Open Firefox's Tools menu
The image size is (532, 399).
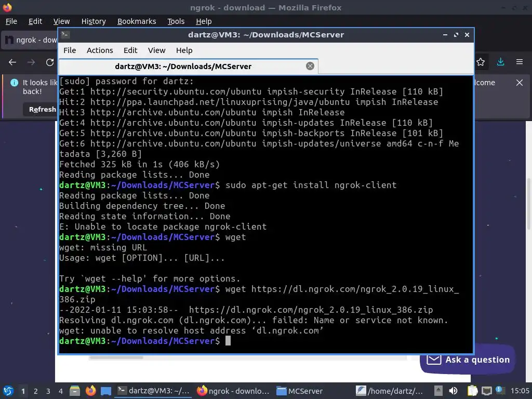[176, 21]
